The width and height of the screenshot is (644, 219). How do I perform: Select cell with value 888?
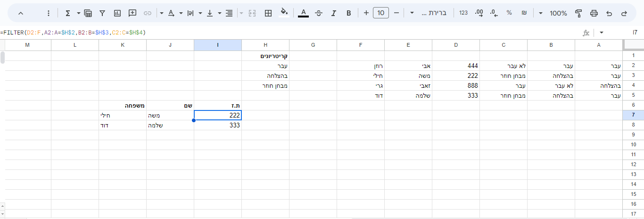(x=456, y=85)
